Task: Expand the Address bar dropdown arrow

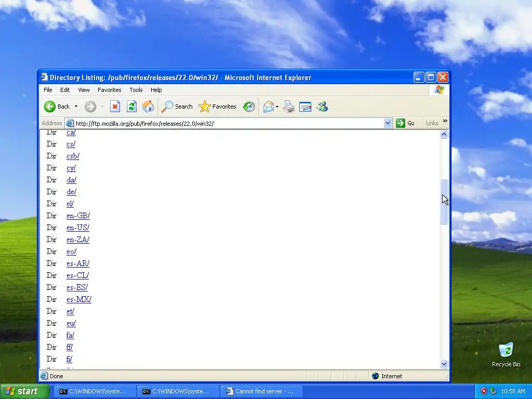Action: (388, 123)
